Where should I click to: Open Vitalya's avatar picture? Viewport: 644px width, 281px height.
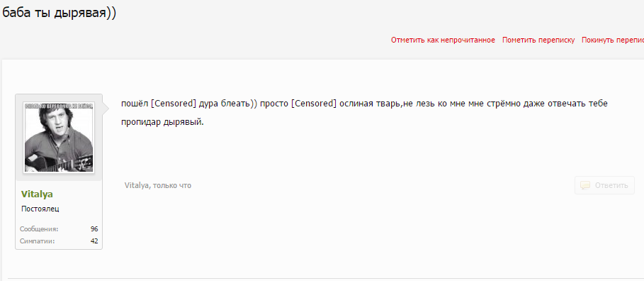click(x=59, y=138)
